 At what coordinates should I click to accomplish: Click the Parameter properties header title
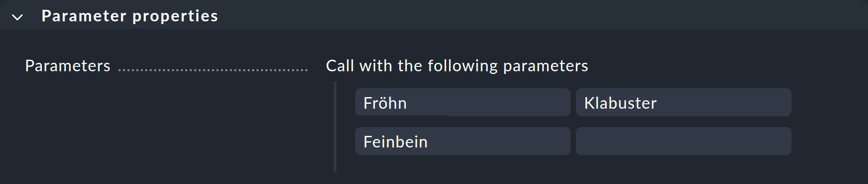(130, 16)
